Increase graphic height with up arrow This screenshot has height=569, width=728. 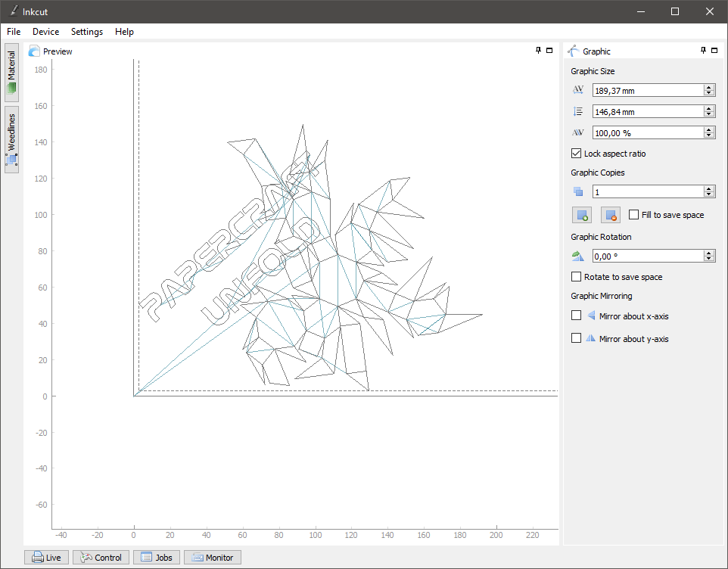tap(709, 108)
